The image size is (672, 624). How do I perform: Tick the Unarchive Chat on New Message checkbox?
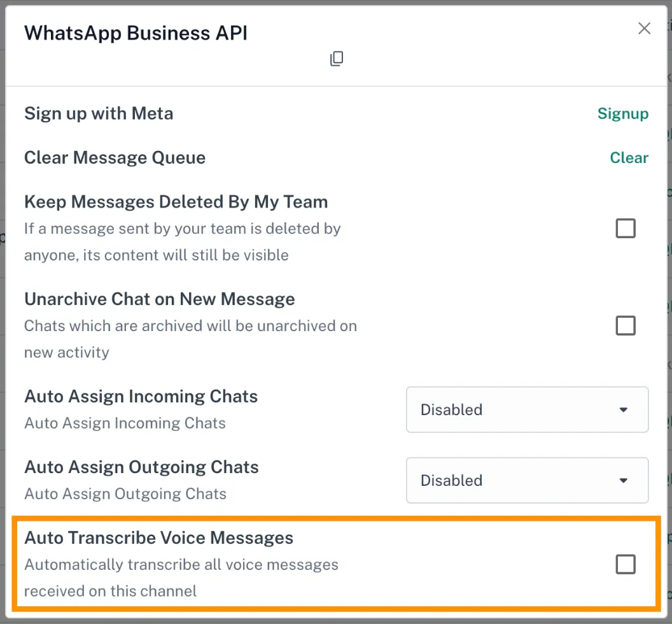pos(625,326)
